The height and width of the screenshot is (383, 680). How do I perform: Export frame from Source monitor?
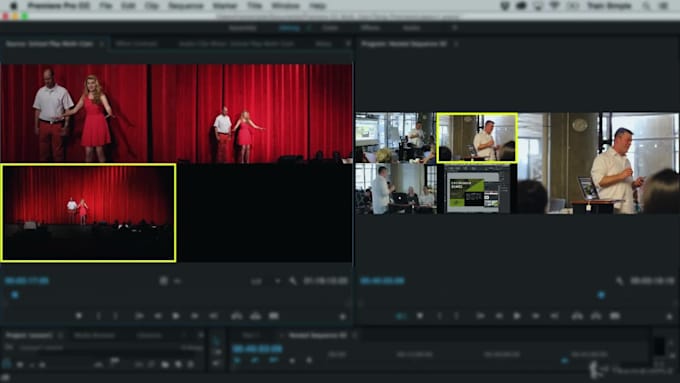[x=274, y=316]
